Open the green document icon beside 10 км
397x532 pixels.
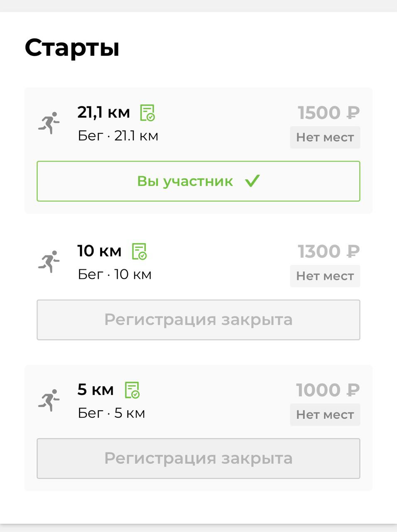pyautogui.click(x=139, y=251)
